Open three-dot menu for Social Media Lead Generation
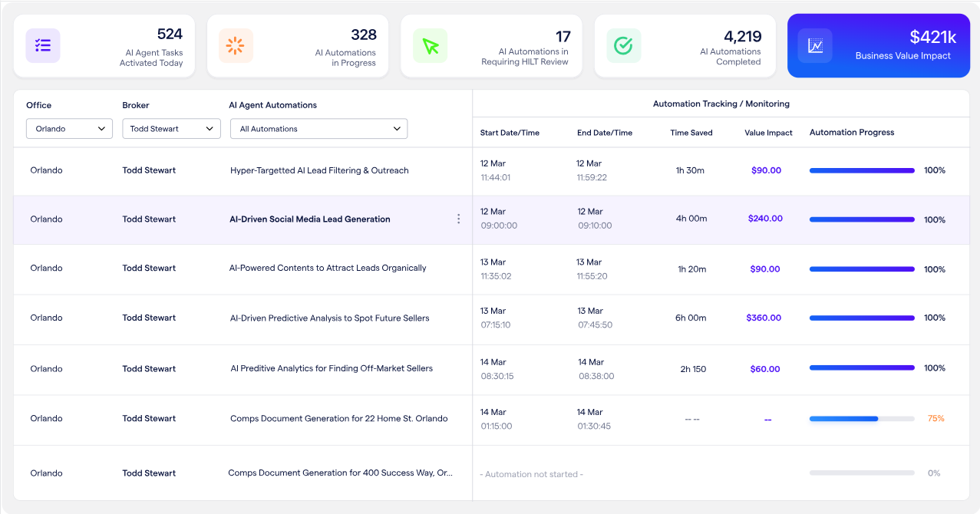980x514 pixels. pos(459,219)
